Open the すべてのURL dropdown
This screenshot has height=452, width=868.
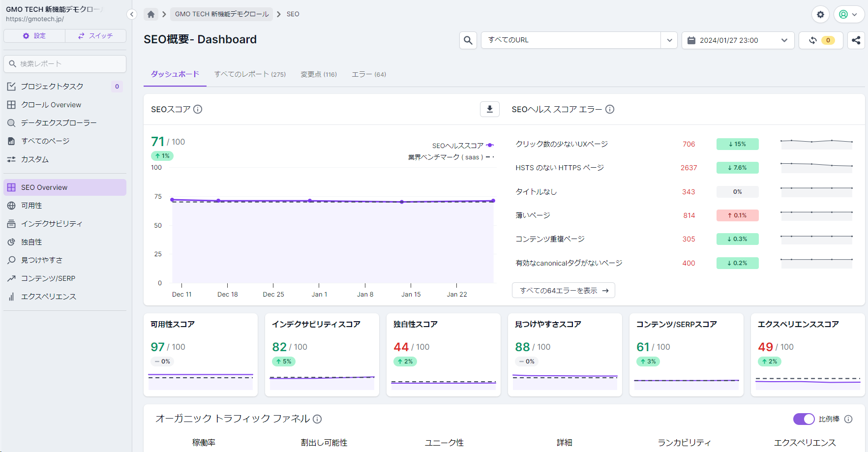click(669, 40)
